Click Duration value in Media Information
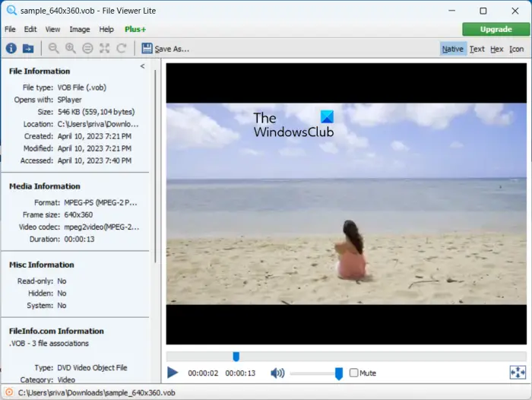 79,239
